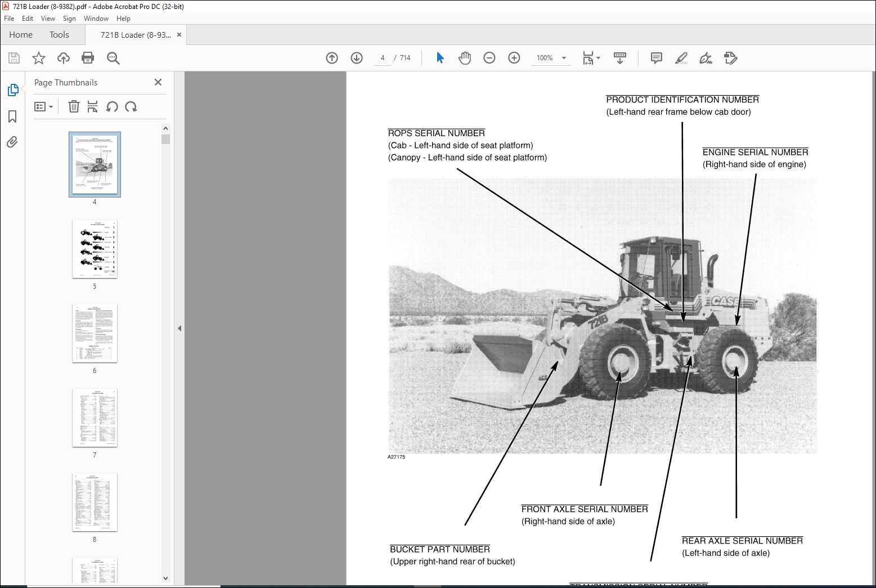Screen dimensions: 876x588
Task: Collapse the navigation pane with side arrow
Action: point(179,328)
